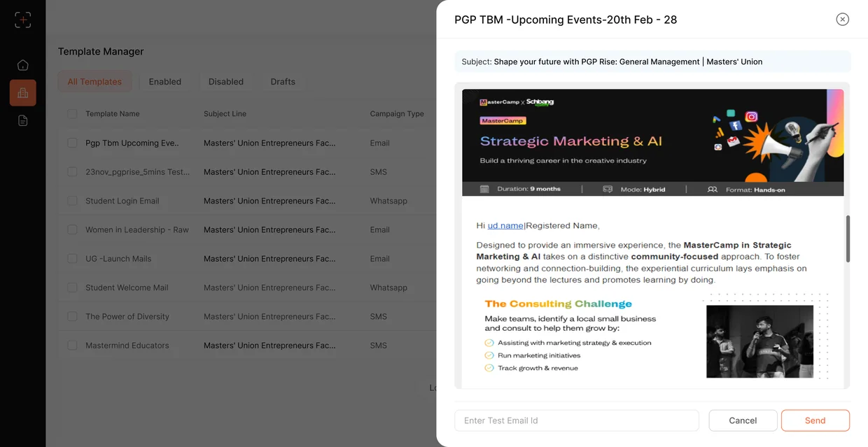Open the document icon in sidebar
868x447 pixels.
[x=22, y=120]
